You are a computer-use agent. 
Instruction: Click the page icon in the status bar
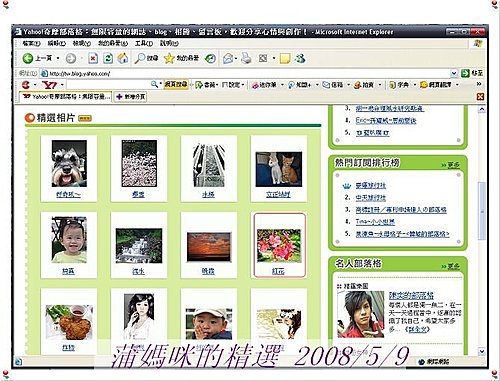click(18, 361)
